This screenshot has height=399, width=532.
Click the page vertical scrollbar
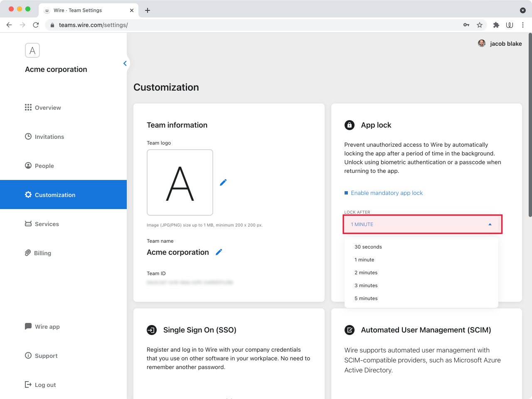[530, 125]
